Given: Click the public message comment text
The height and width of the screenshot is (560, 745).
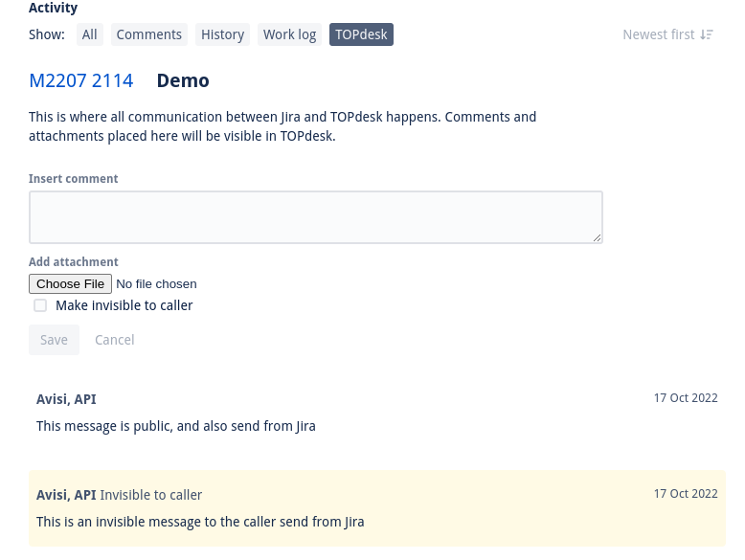Looking at the screenshot, I should pyautogui.click(x=176, y=426).
